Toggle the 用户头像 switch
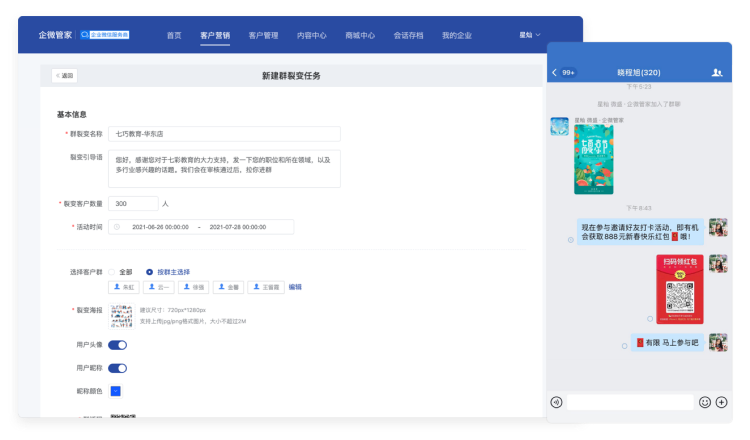The image size is (750, 440). [x=117, y=345]
